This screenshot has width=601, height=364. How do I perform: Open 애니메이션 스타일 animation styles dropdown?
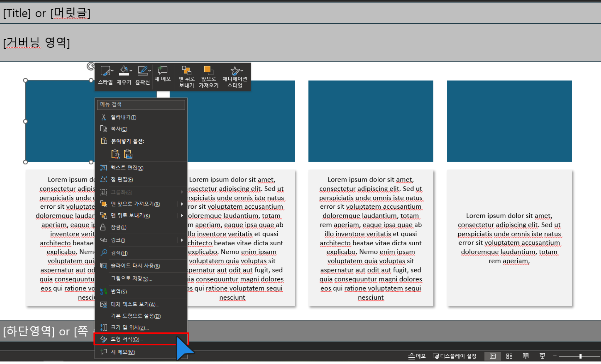tap(235, 77)
